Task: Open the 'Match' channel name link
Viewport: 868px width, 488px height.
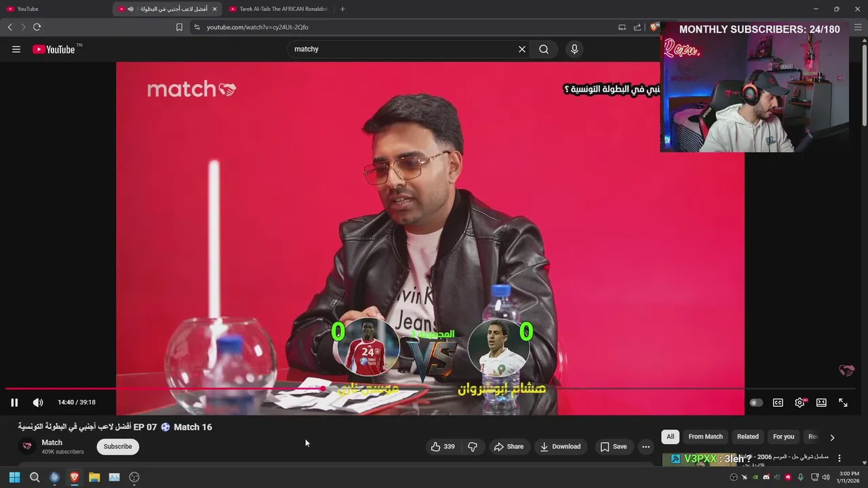Action: click(x=52, y=443)
